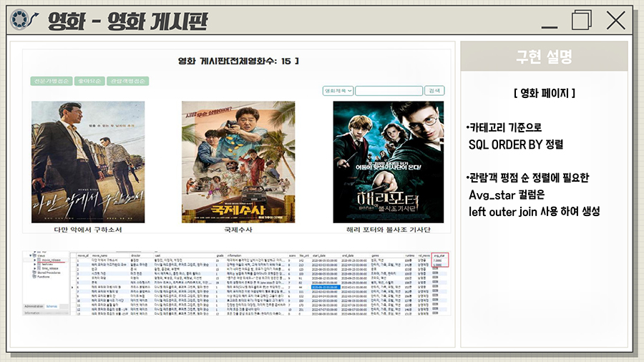Click the 다만 악에서 구하소서 title caption
Screen dimensions: 644x362
(x=88, y=230)
